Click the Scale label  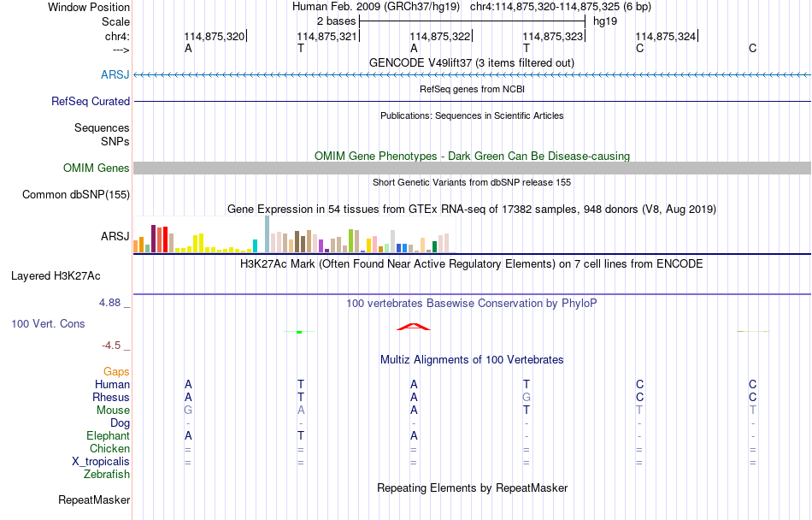click(115, 21)
